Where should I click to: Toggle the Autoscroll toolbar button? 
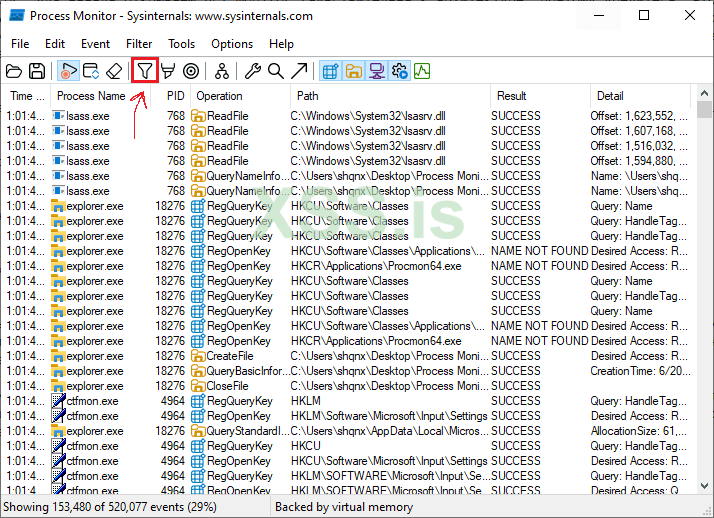coord(91,71)
